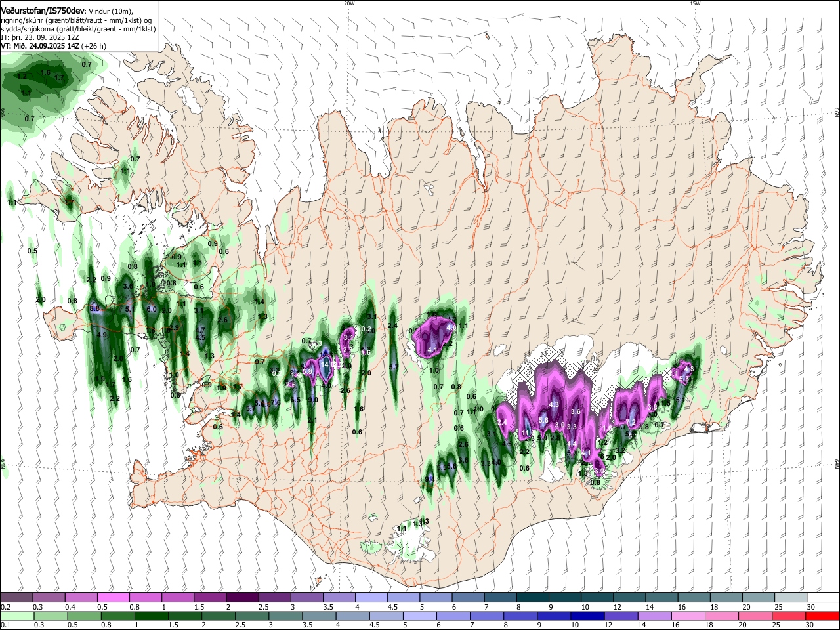Choose the darkest green swatch at 1 in lower legend
The image size is (840, 630).
[x=151, y=616]
